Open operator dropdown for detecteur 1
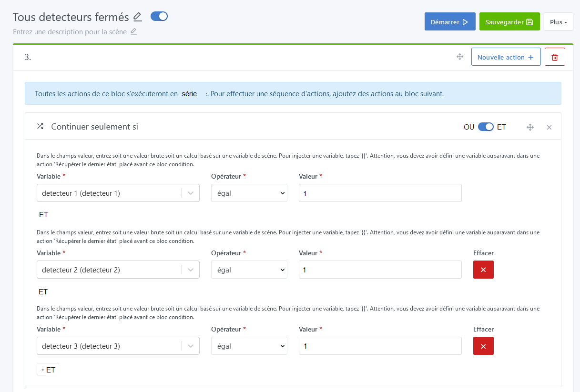The width and height of the screenshot is (580, 392). coord(249,193)
